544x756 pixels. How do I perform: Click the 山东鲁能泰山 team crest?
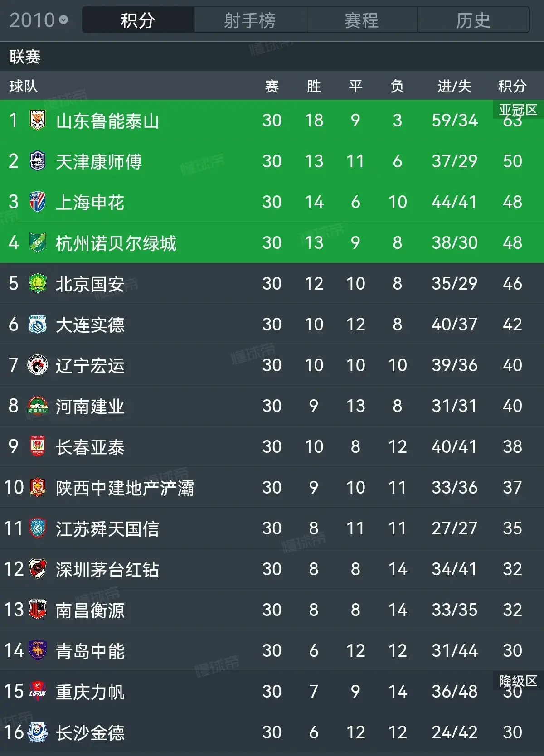click(38, 120)
